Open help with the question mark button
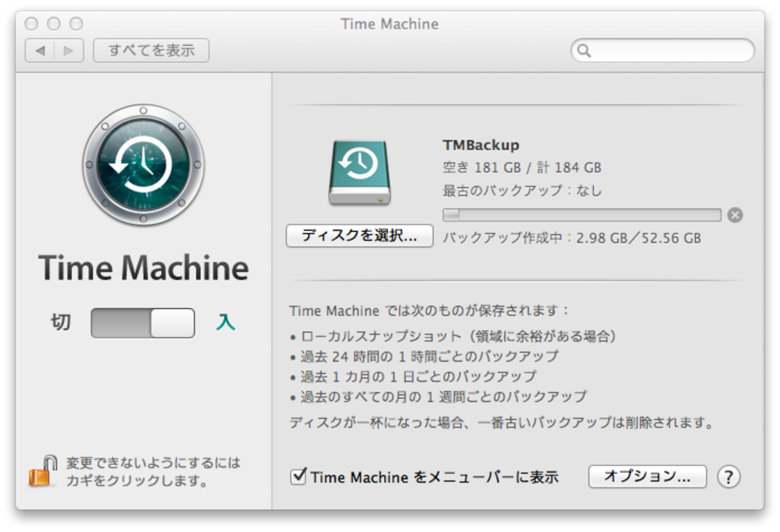 (x=728, y=477)
